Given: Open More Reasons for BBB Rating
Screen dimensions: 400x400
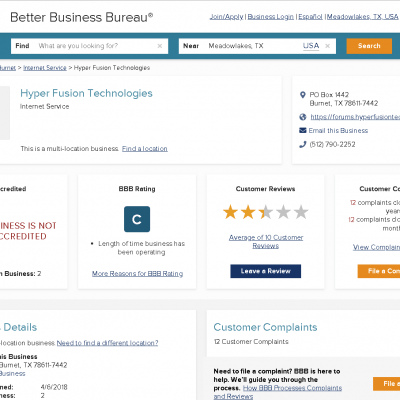Looking at the screenshot, I should [137, 274].
